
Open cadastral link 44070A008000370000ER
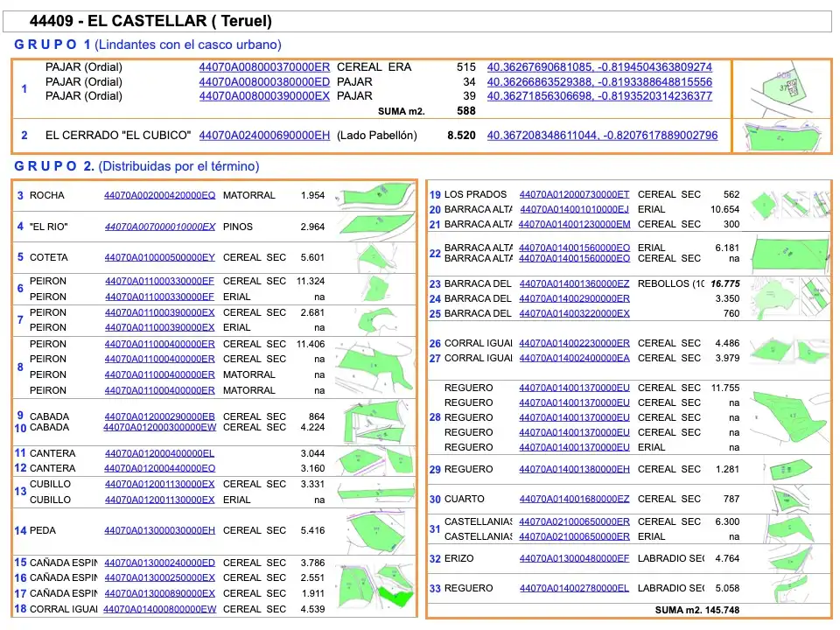point(264,67)
